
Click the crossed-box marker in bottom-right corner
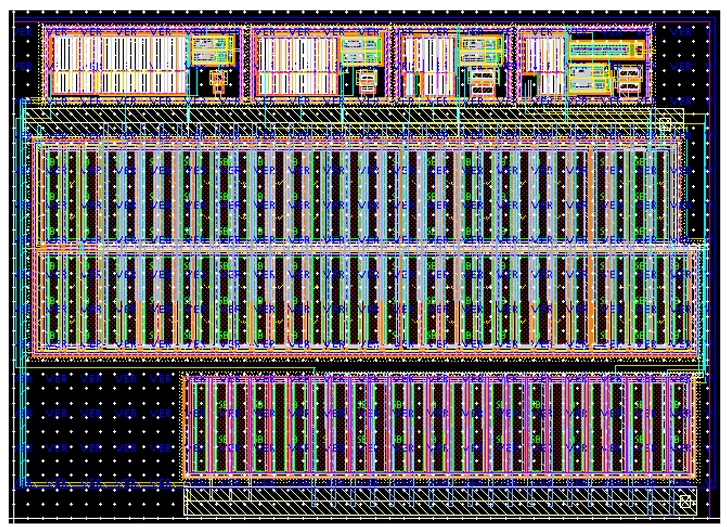click(685, 502)
